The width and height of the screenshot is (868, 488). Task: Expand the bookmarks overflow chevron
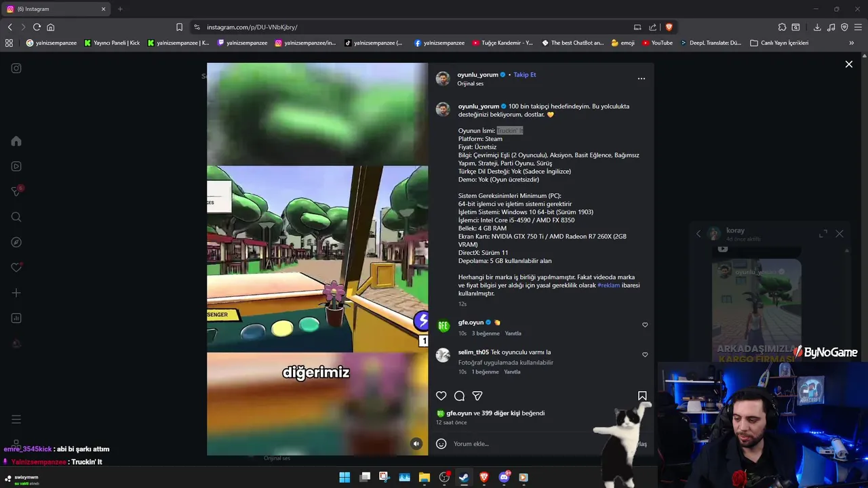point(852,43)
